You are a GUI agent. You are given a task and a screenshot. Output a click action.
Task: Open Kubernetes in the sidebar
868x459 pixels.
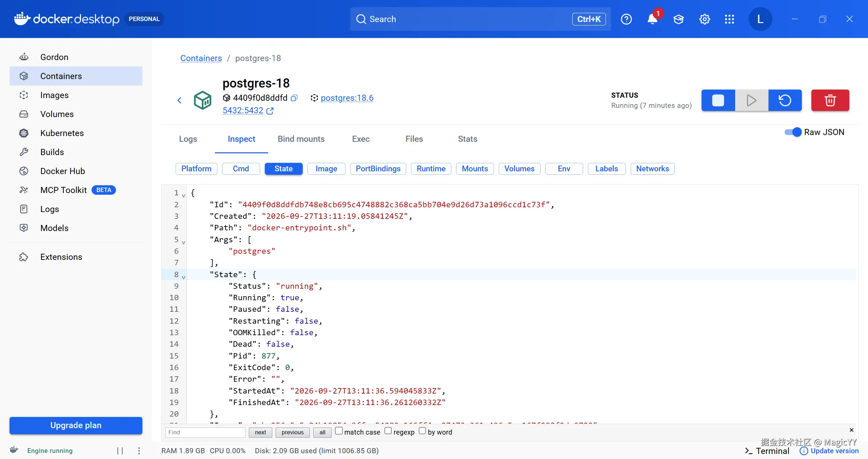click(76, 133)
